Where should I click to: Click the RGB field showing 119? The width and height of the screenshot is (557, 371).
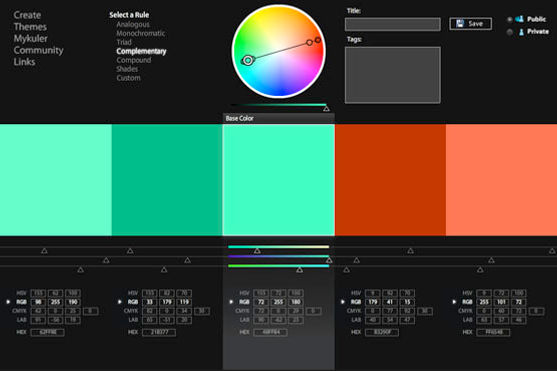184,302
